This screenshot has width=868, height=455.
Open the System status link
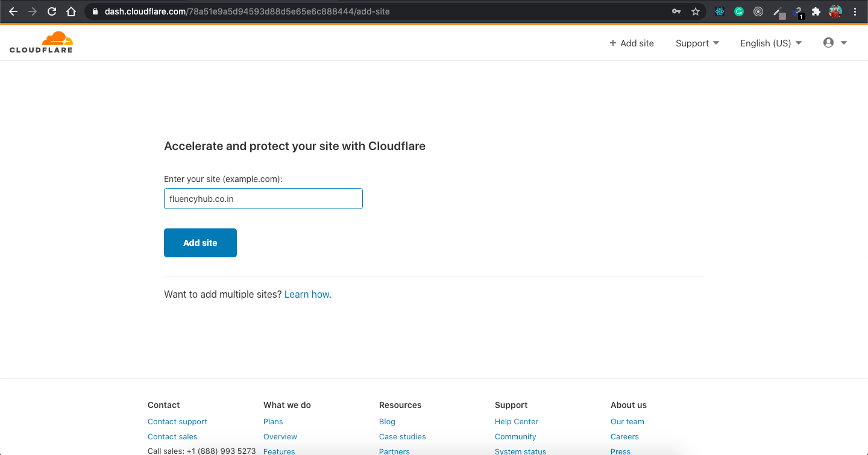521,451
